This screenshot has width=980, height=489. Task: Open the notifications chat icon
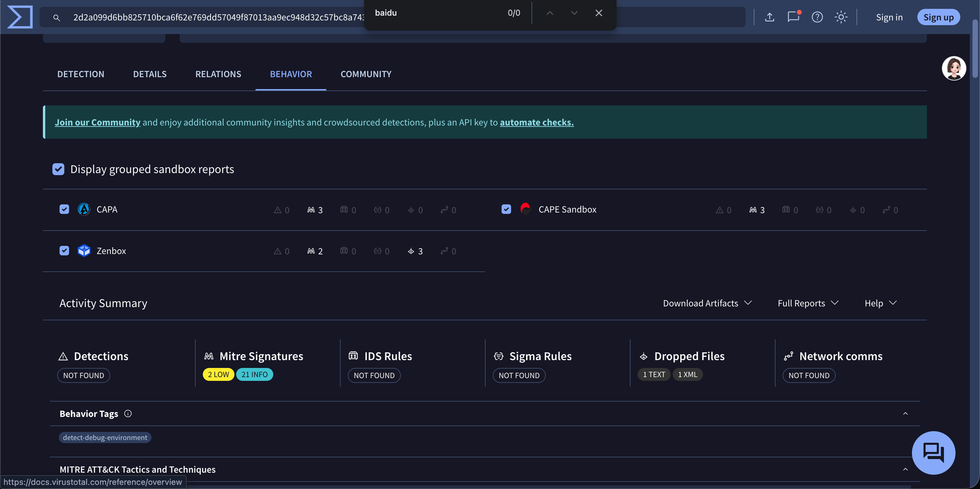click(793, 17)
